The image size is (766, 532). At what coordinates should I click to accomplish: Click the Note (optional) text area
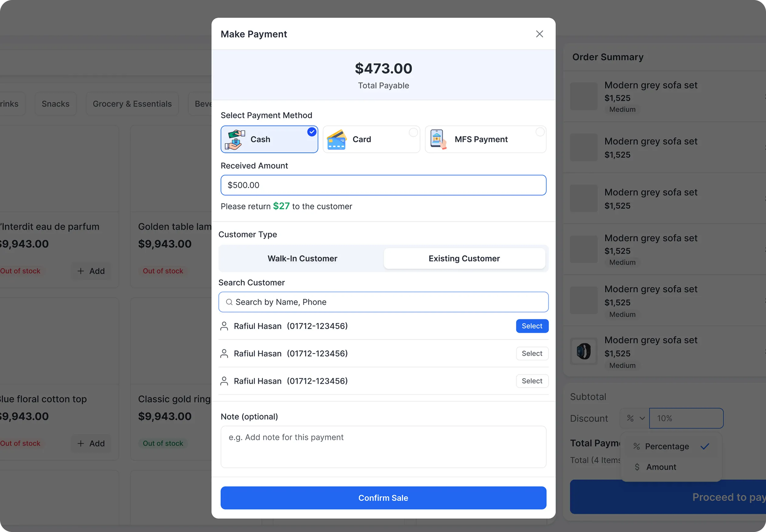pyautogui.click(x=383, y=447)
